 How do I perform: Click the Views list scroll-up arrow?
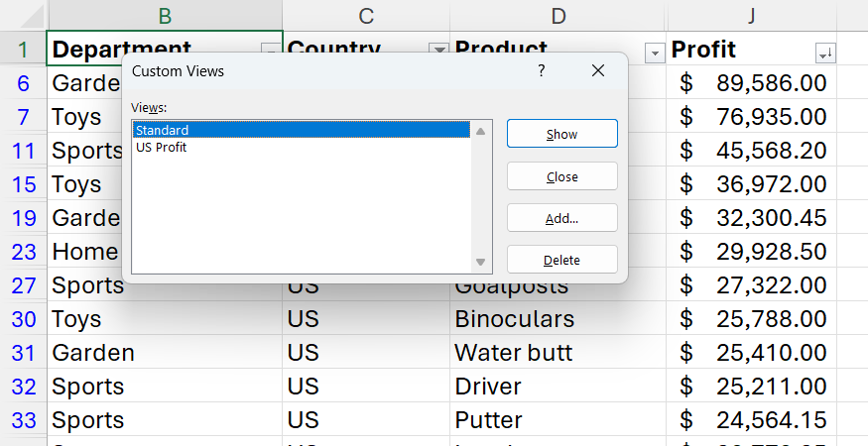(480, 132)
